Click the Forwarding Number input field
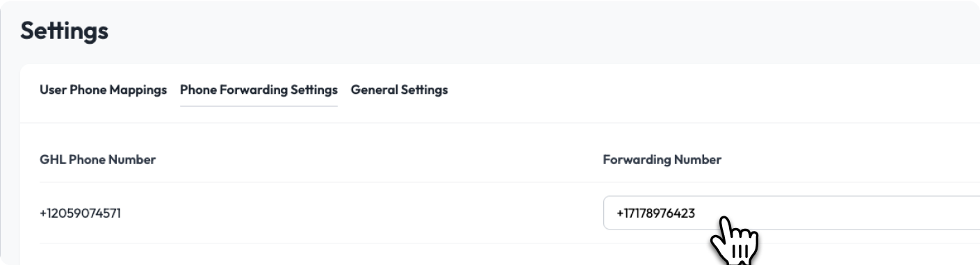The width and height of the screenshot is (980, 265). [791, 213]
